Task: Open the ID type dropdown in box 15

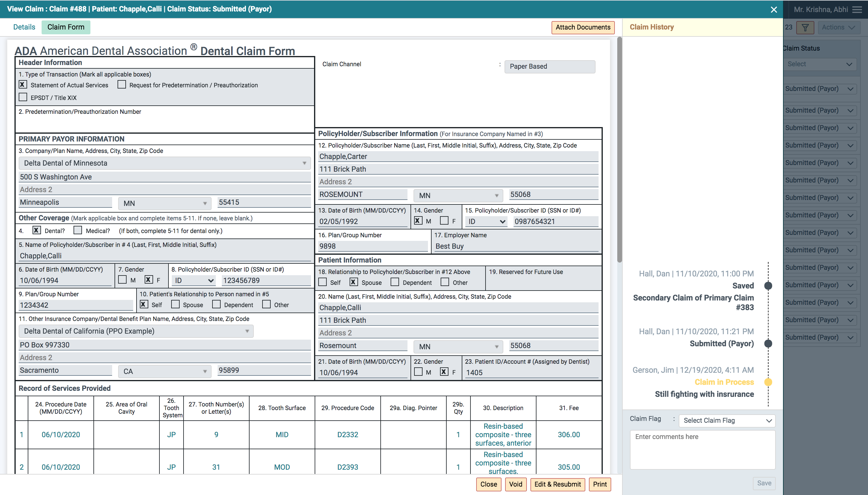Action: tap(486, 221)
